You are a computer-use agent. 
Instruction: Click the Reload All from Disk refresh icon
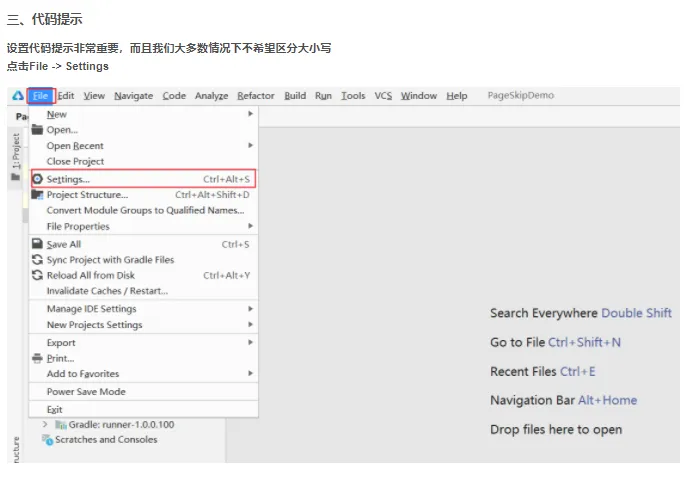click(x=38, y=275)
